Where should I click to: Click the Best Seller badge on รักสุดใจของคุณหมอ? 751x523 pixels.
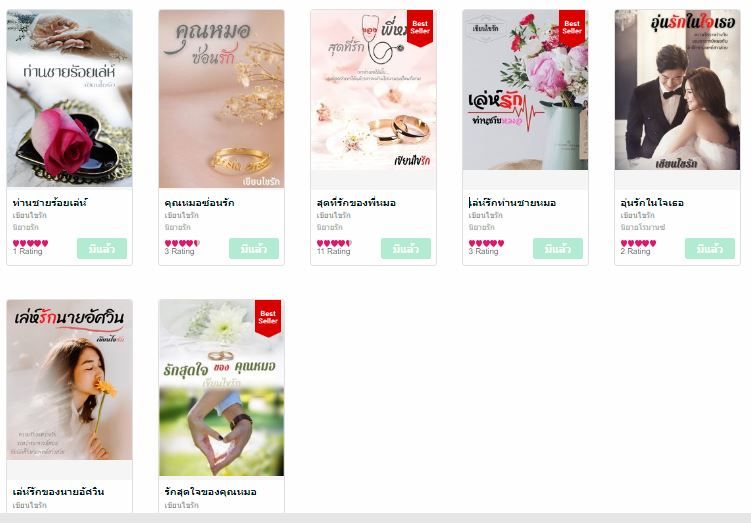click(268, 318)
